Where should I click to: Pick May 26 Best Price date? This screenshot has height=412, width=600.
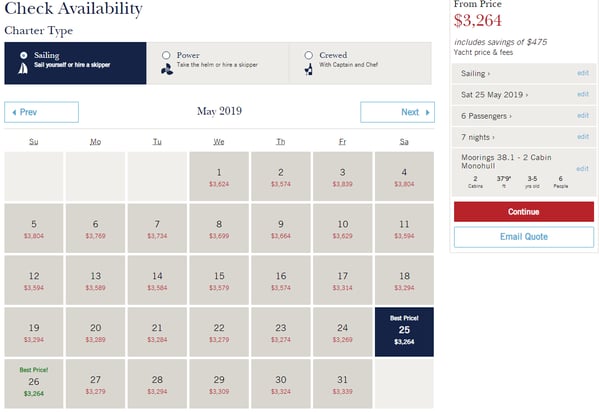point(34,381)
